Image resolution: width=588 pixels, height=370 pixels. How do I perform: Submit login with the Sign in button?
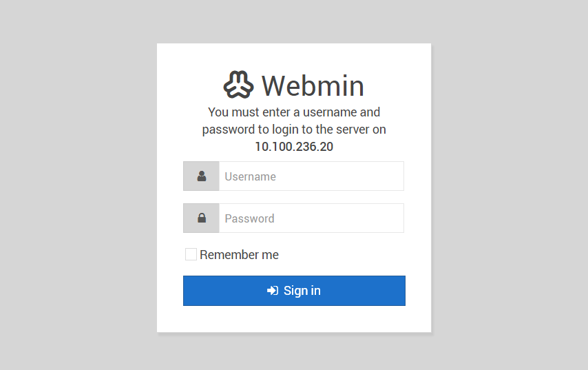click(x=295, y=291)
